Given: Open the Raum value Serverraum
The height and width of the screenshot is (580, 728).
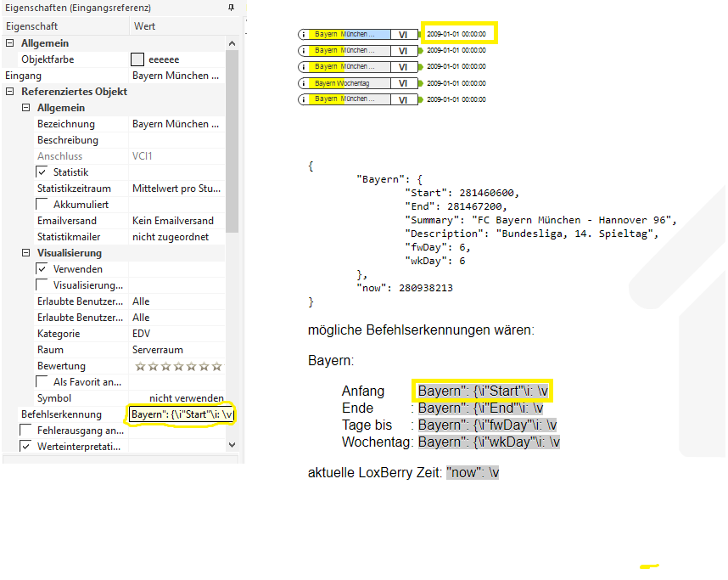Looking at the screenshot, I should [176, 350].
